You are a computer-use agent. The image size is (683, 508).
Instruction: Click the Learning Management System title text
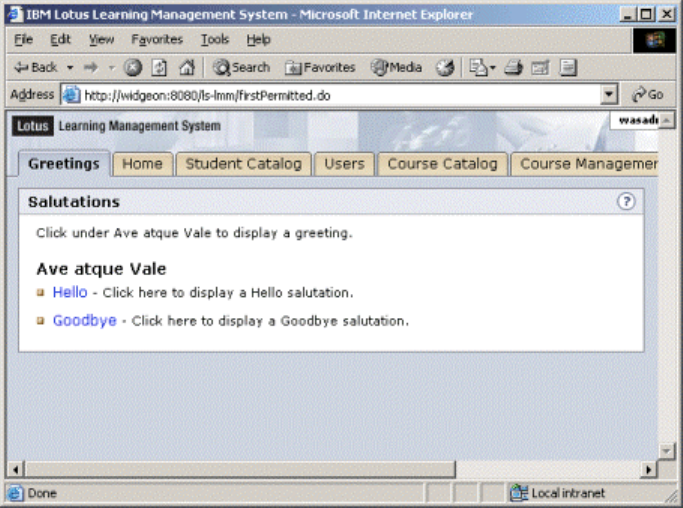[x=139, y=126]
